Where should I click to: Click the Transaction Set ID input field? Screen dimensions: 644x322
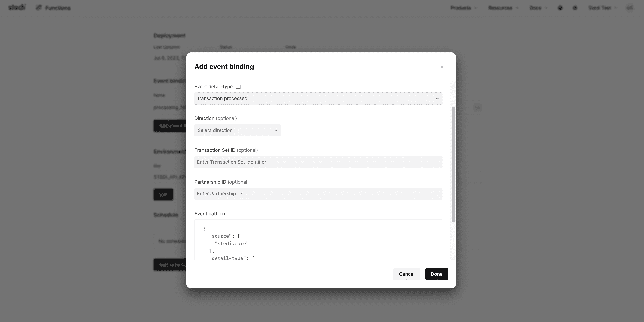click(x=318, y=162)
